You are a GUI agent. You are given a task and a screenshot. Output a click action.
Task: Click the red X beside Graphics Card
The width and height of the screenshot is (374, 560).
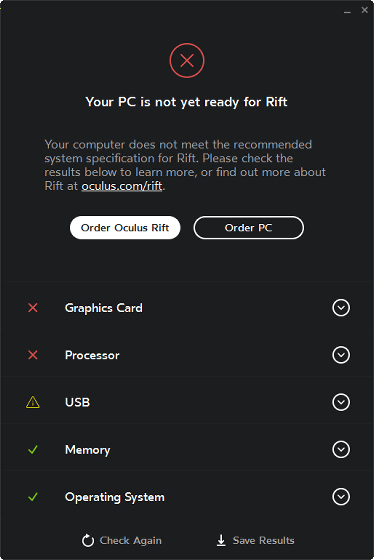[x=33, y=308]
